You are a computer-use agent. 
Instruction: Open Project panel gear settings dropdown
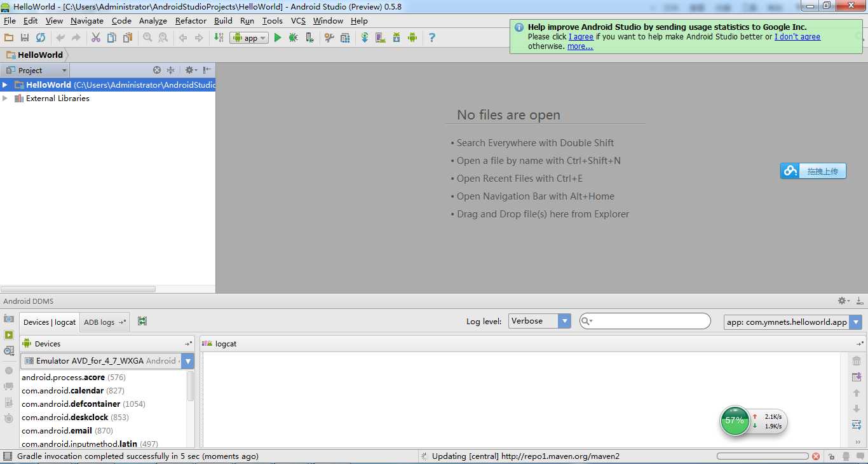point(191,70)
